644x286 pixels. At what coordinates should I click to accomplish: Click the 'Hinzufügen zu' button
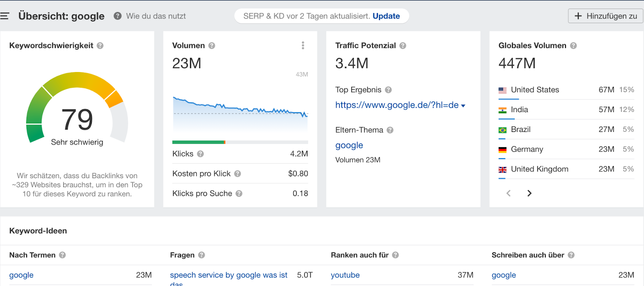605,16
